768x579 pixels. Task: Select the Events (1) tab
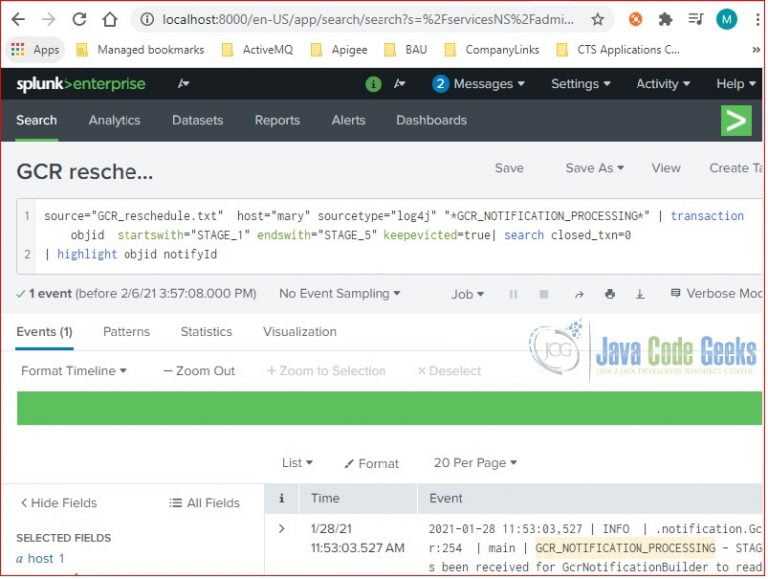pyautogui.click(x=44, y=332)
